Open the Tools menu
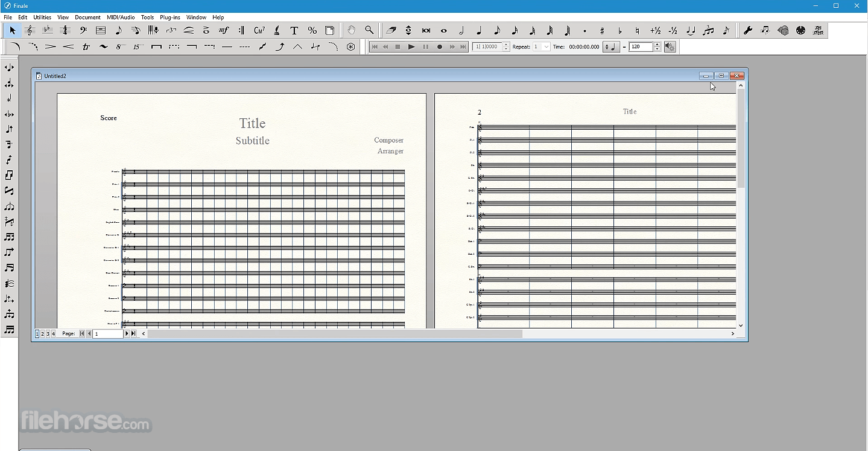The image size is (868, 451). click(147, 18)
